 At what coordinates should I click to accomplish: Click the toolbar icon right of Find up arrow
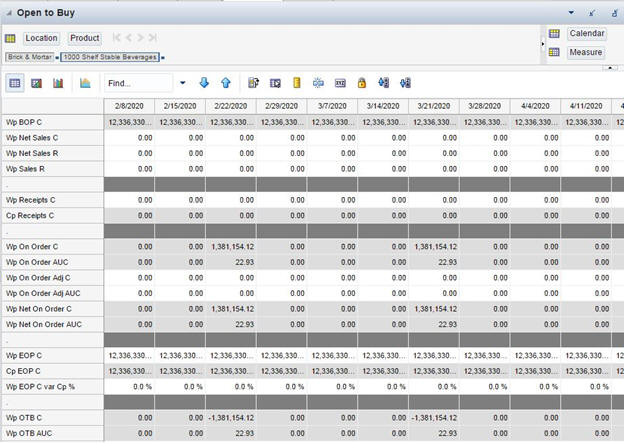[x=254, y=83]
